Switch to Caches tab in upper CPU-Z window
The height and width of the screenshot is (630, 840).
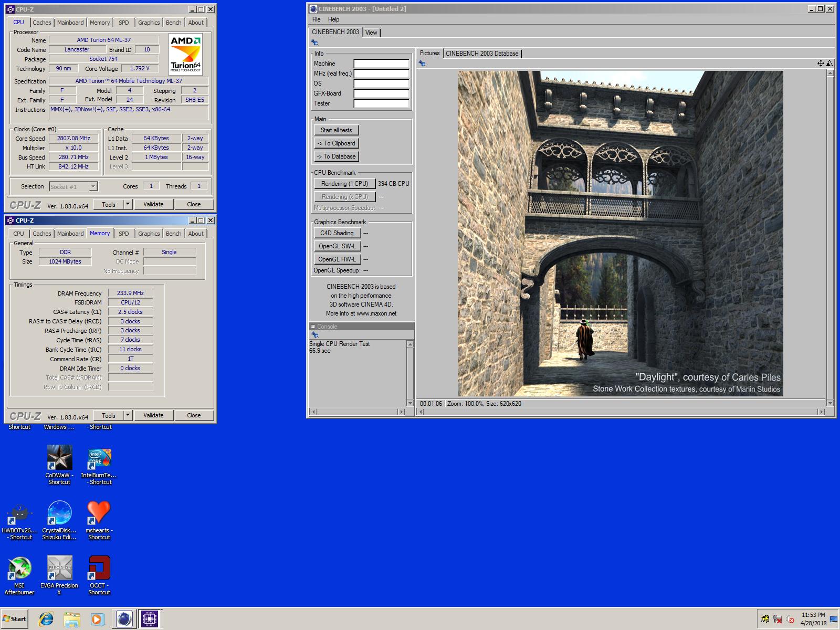(42, 23)
